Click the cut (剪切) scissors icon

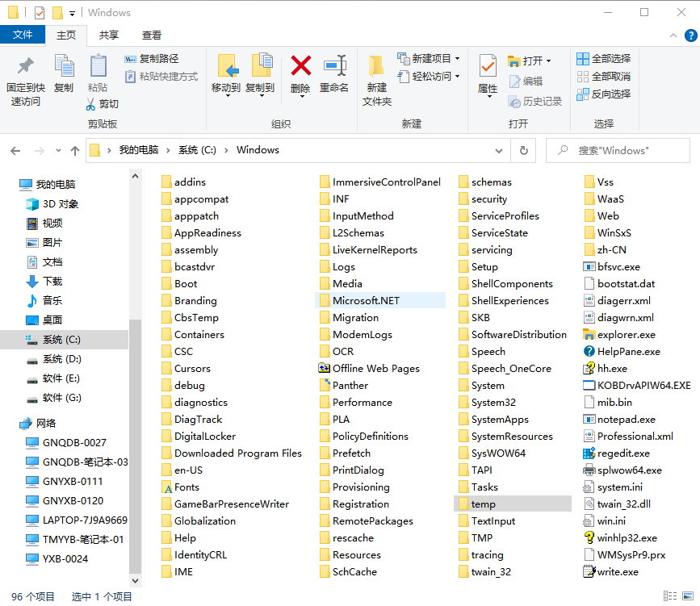[x=90, y=104]
